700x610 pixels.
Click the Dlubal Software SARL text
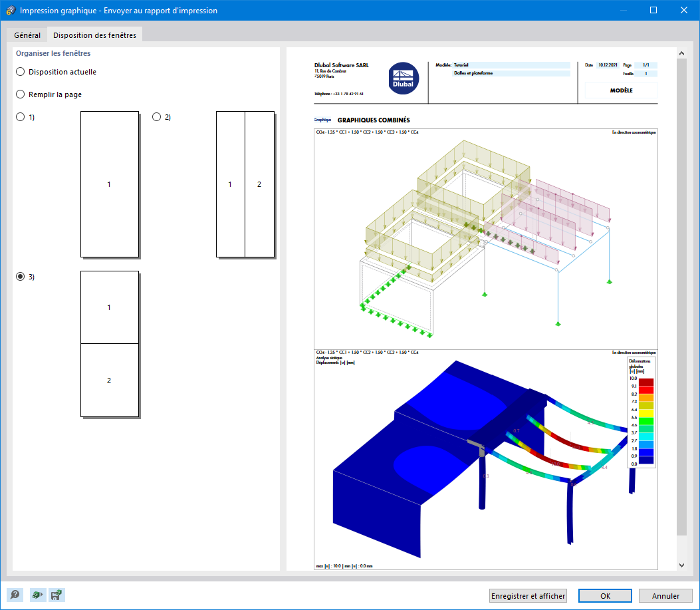342,65
